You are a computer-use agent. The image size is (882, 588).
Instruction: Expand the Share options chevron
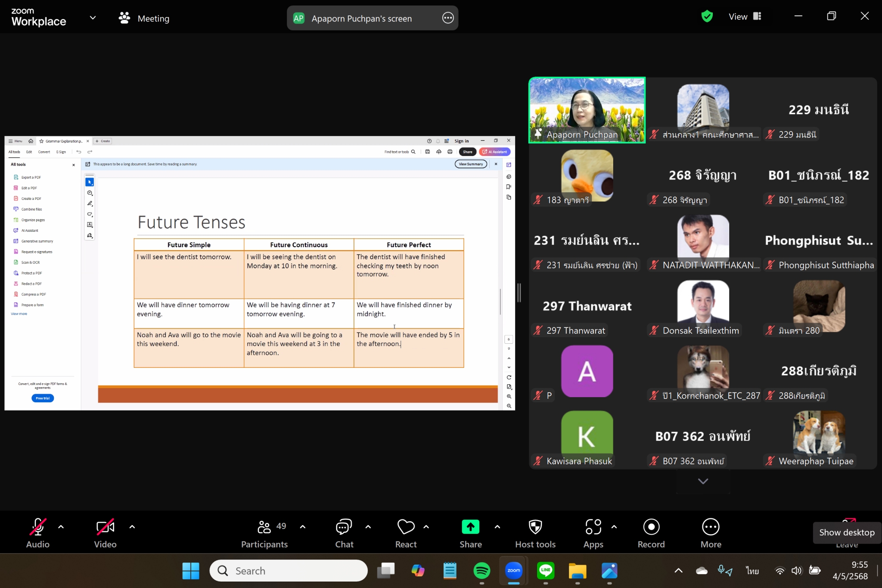[497, 526]
